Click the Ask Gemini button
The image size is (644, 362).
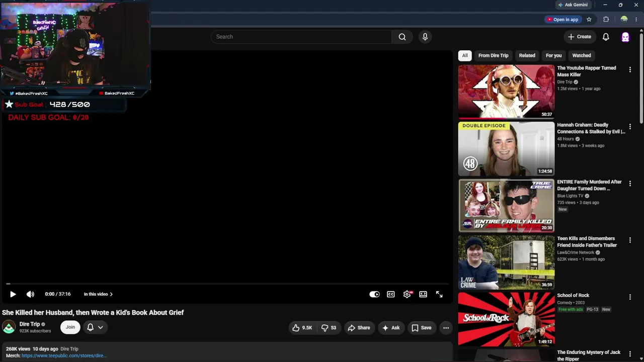573,5
